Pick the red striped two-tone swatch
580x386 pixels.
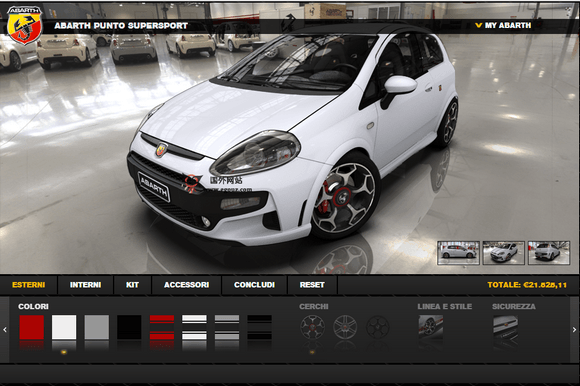click(x=162, y=327)
